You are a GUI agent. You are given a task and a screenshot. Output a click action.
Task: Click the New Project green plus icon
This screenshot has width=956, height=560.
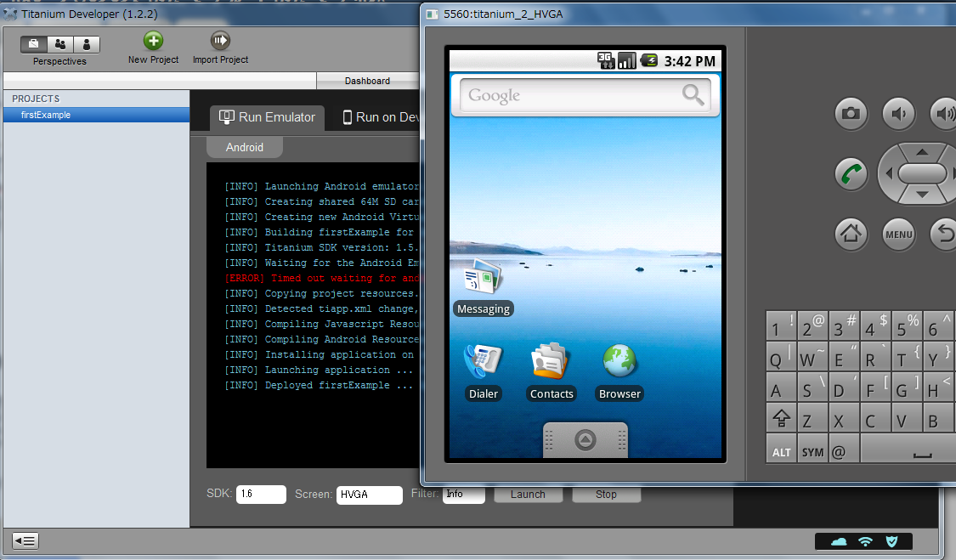[x=153, y=41]
